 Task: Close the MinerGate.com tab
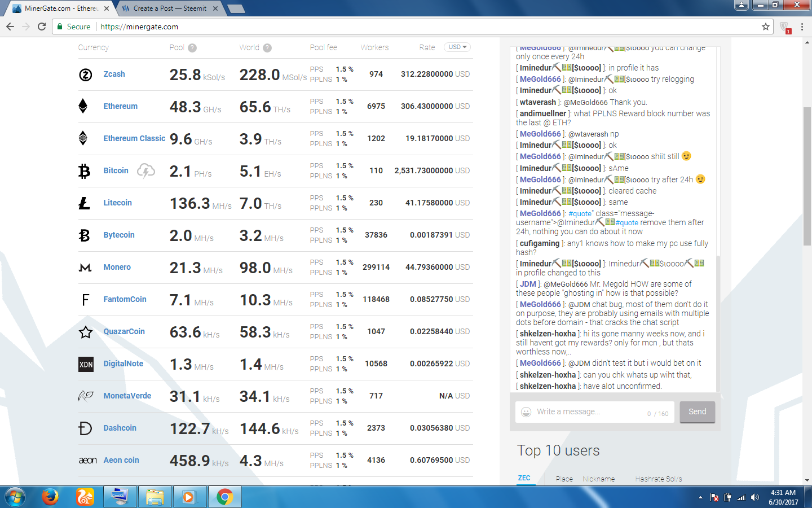[x=107, y=8]
